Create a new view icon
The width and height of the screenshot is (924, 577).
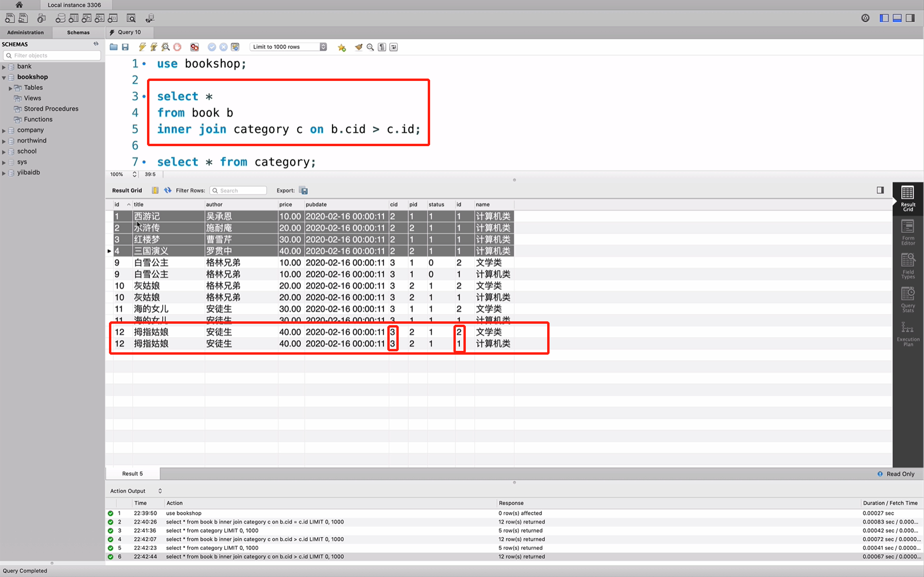coord(86,18)
